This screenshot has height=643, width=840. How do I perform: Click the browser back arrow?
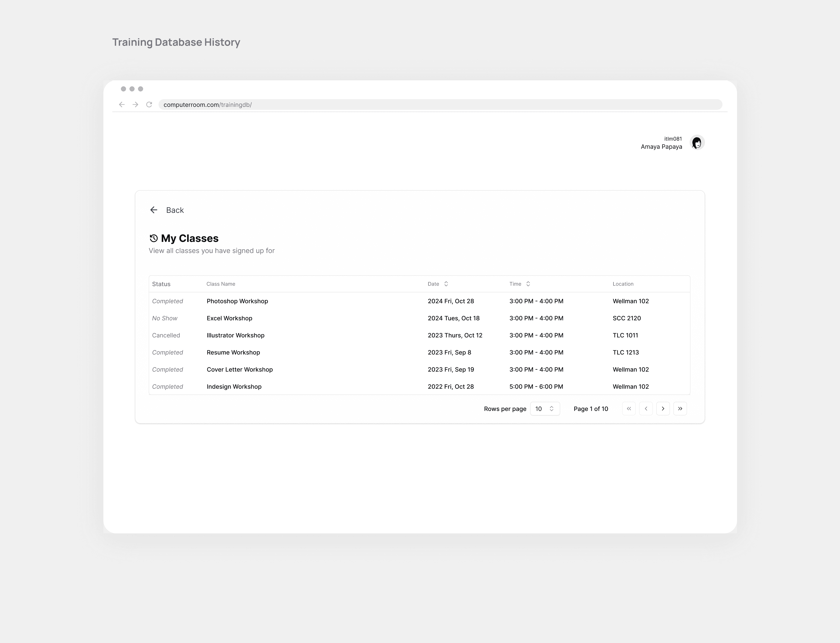click(122, 104)
